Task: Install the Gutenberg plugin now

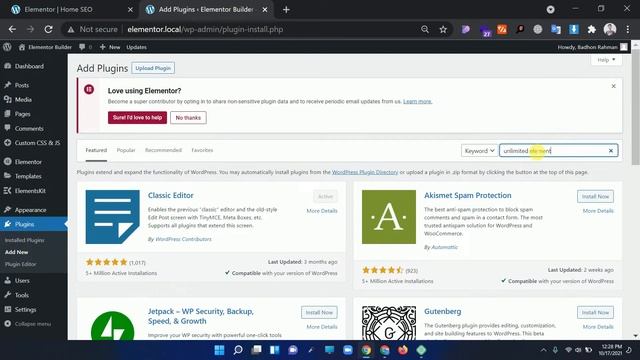Action: pos(595,312)
